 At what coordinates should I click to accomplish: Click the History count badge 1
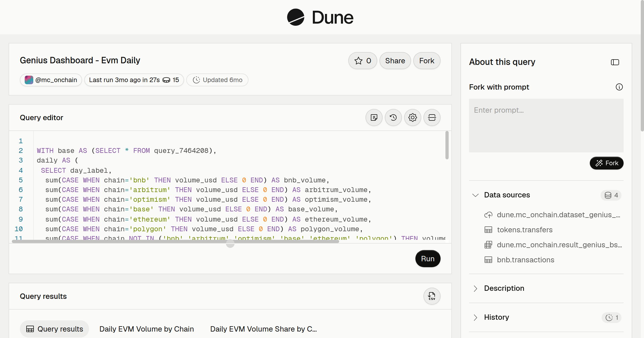tap(612, 318)
